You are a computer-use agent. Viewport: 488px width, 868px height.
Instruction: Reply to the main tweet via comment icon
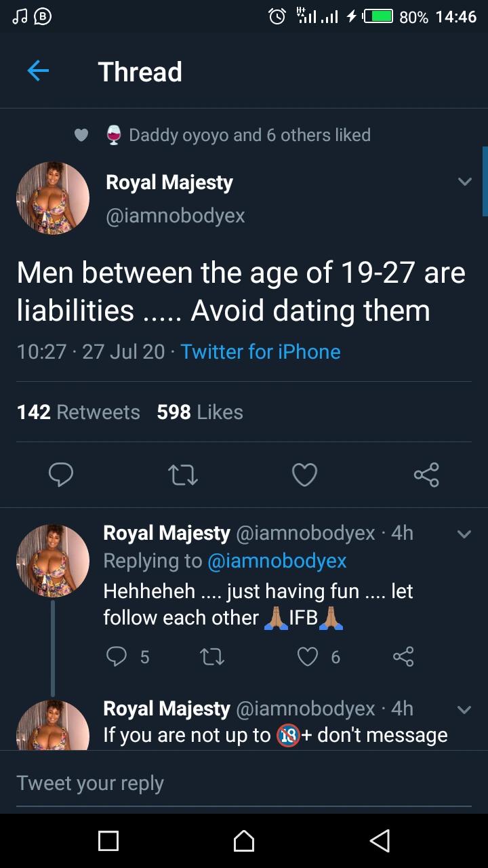(61, 475)
